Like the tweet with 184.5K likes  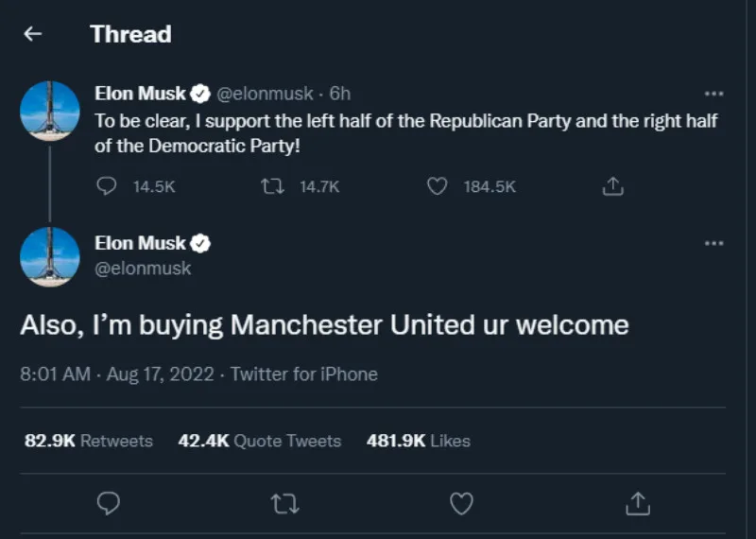tap(437, 187)
